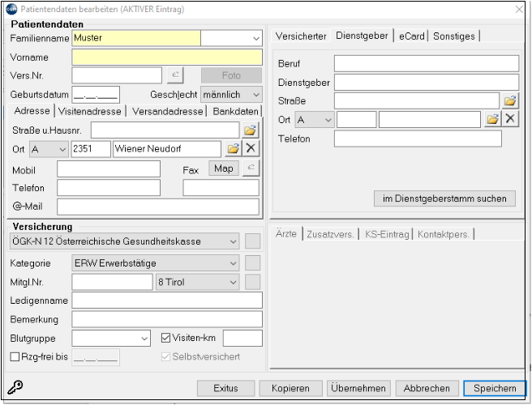Image resolution: width=532 pixels, height=405 pixels.
Task: Click the eCard icon next to Vers.Nr.
Action: coord(175,75)
